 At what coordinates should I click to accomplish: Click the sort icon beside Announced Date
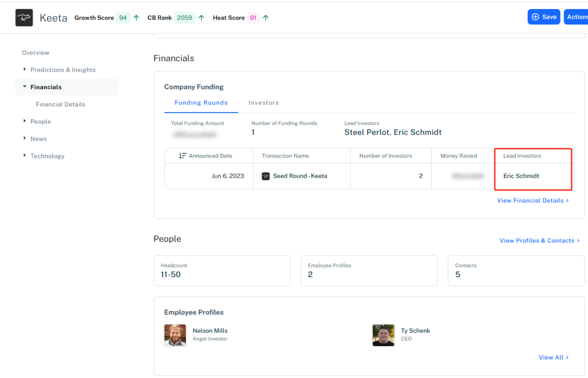[x=183, y=156]
